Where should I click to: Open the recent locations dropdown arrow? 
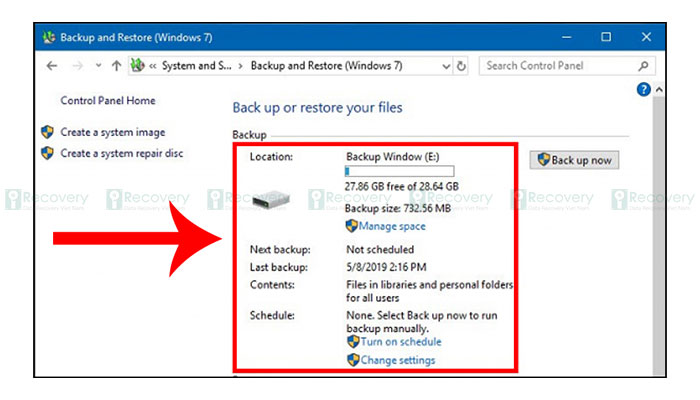click(98, 66)
